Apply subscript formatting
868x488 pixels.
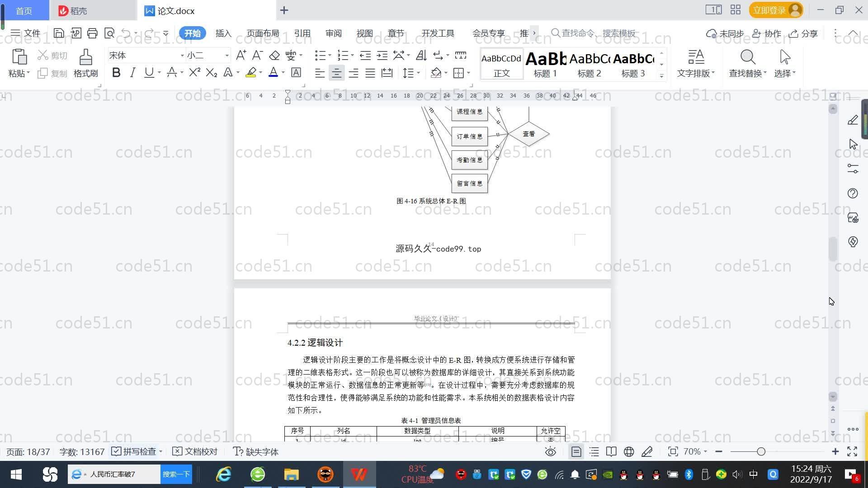click(x=212, y=73)
